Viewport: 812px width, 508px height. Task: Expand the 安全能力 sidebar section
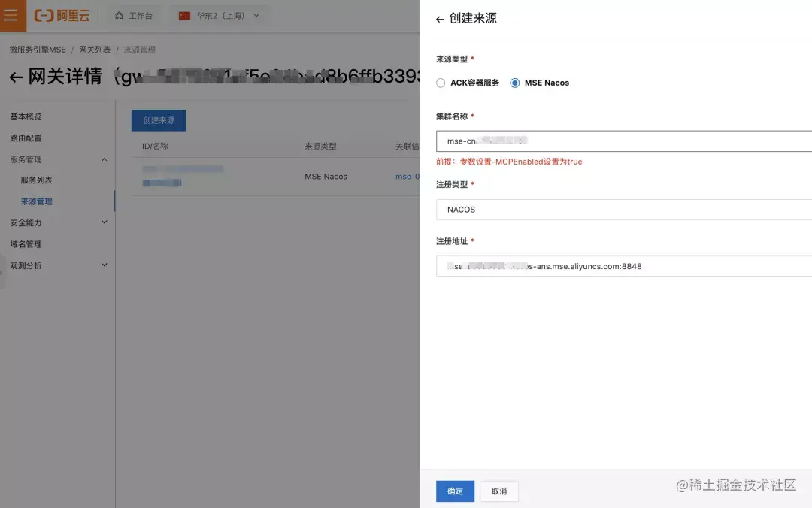104,222
